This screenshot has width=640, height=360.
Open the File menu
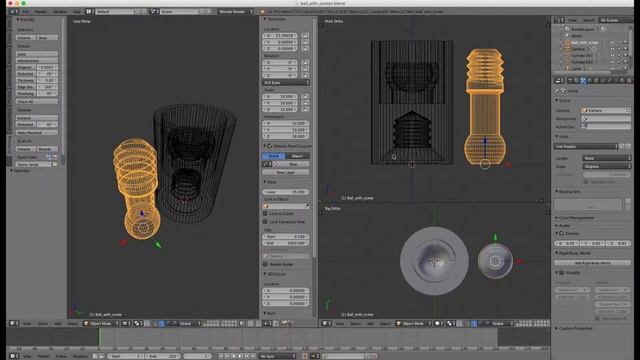[25, 11]
